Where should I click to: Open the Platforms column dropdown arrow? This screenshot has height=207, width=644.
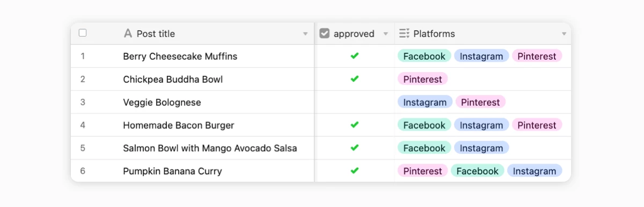(564, 34)
